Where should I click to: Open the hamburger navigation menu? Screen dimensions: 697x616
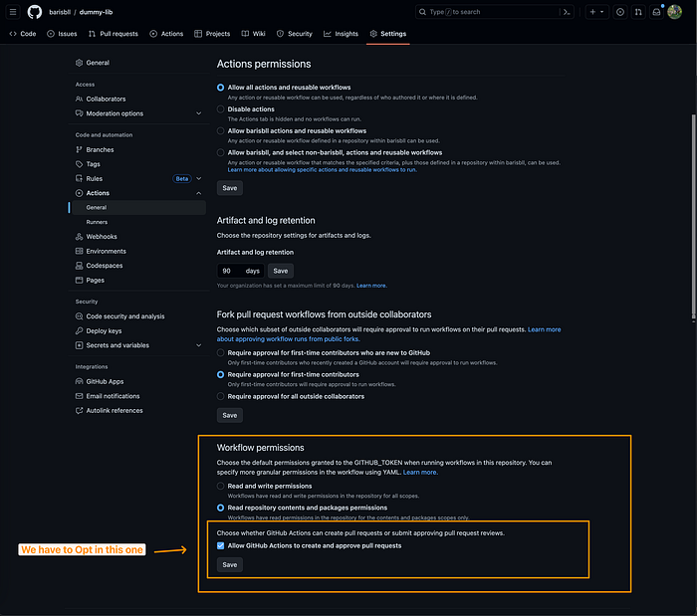13,12
